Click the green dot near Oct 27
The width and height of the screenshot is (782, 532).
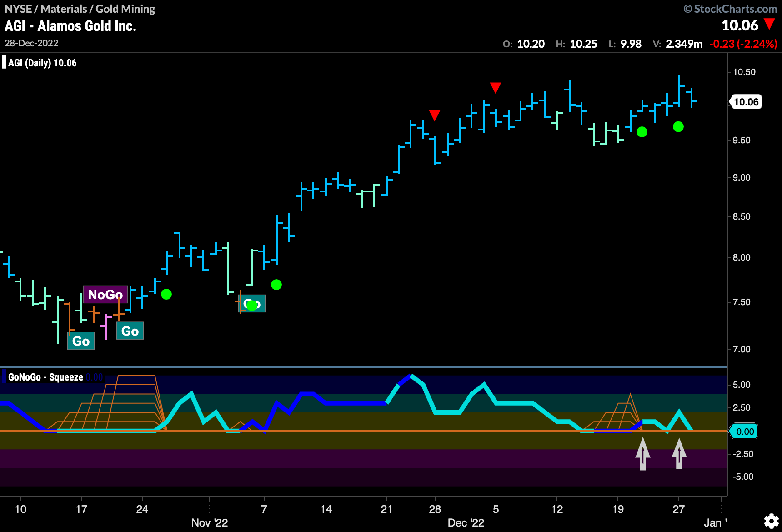[x=166, y=294]
